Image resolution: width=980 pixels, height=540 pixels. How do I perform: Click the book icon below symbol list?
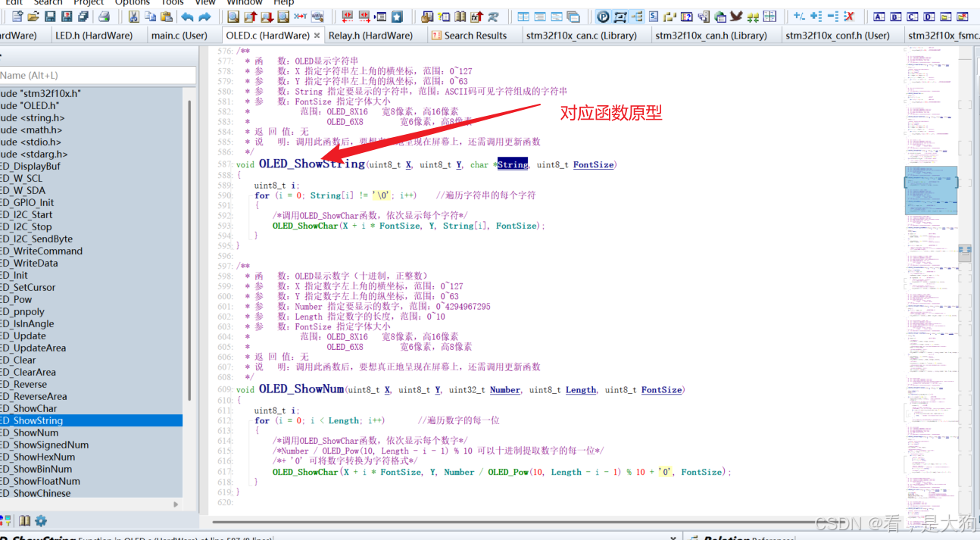pos(24,521)
